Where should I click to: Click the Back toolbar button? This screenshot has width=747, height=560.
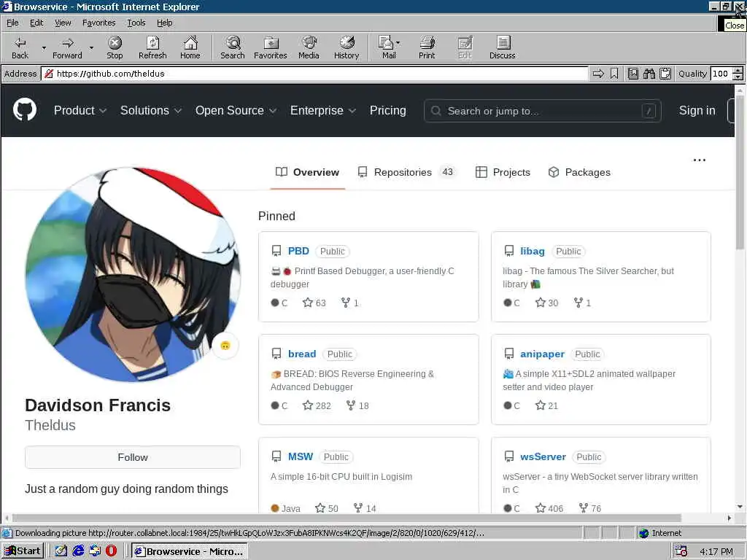(x=20, y=47)
